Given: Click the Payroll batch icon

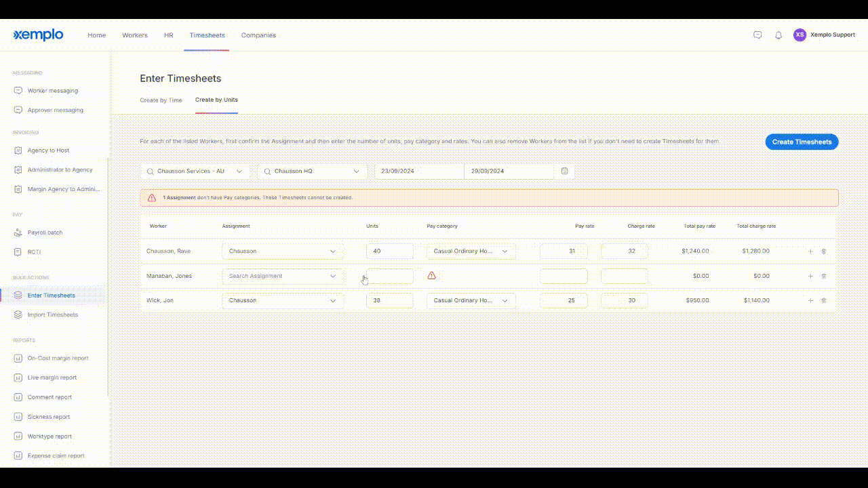Looking at the screenshot, I should [x=18, y=232].
